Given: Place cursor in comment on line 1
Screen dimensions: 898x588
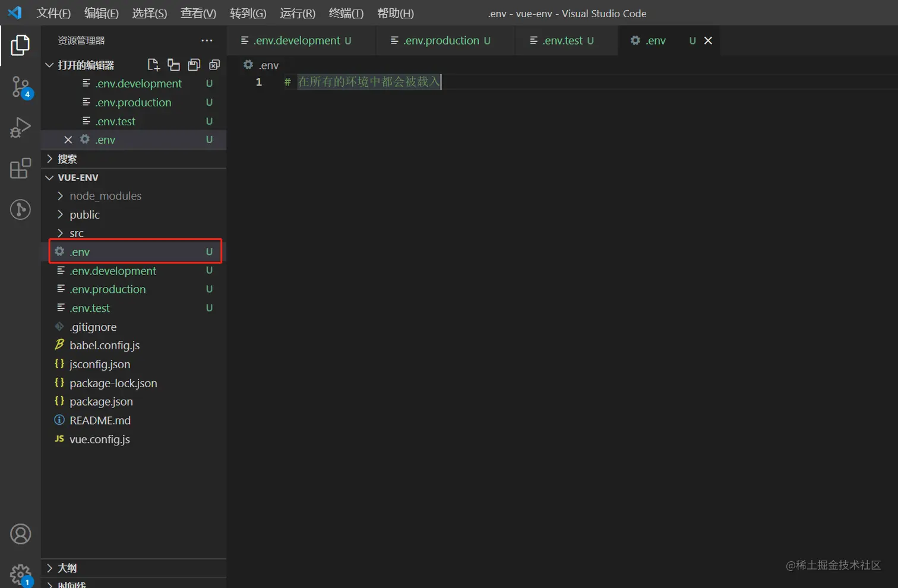Looking at the screenshot, I should (368, 81).
